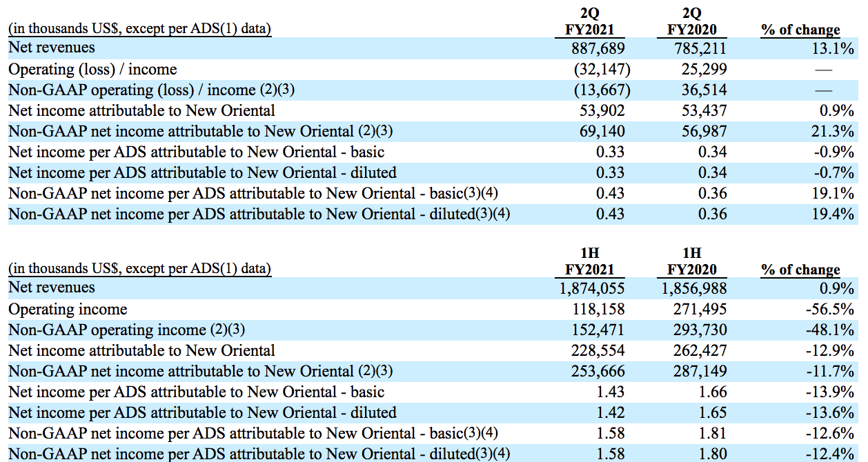Viewport: 868px width, 462px height.
Task: Select diluted per-ADS value 1.65
Action: pyautogui.click(x=713, y=412)
